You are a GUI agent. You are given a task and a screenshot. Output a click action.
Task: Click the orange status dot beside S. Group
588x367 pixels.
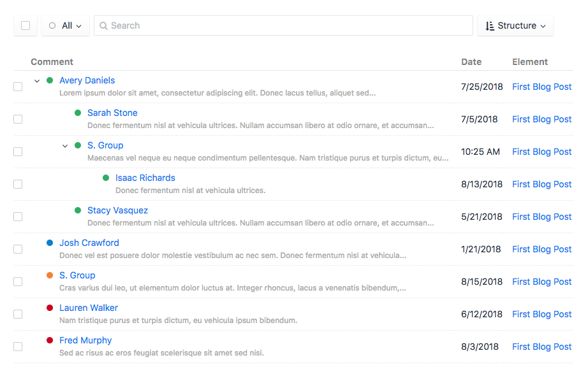coord(50,275)
